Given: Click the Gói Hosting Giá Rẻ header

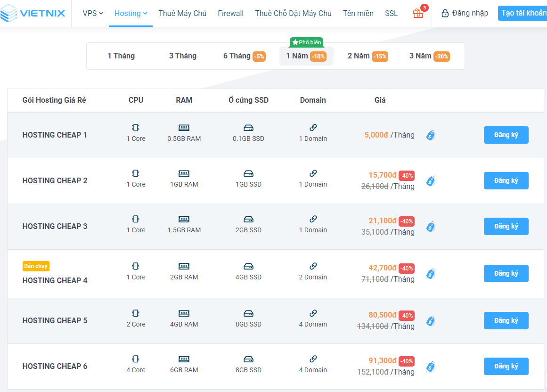Looking at the screenshot, I should (54, 100).
